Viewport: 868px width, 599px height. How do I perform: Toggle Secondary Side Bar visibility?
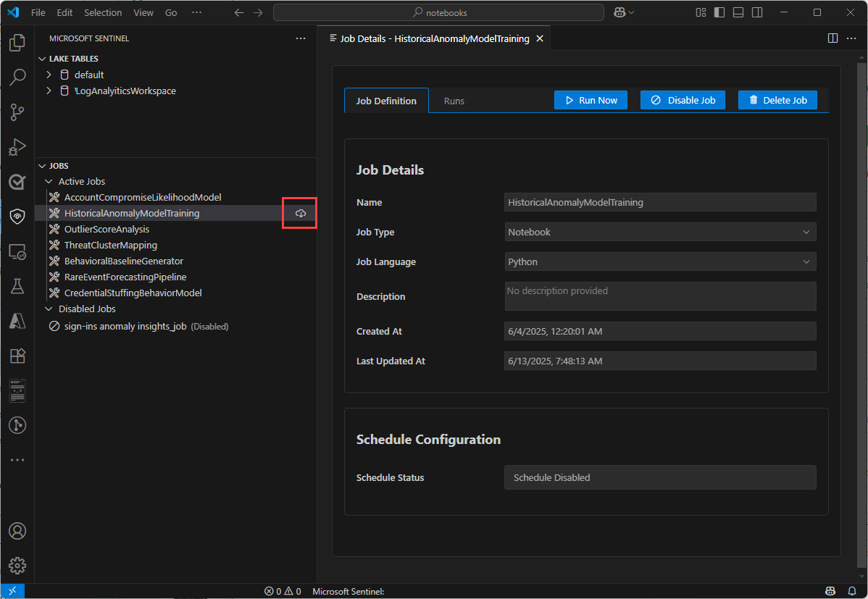(757, 12)
